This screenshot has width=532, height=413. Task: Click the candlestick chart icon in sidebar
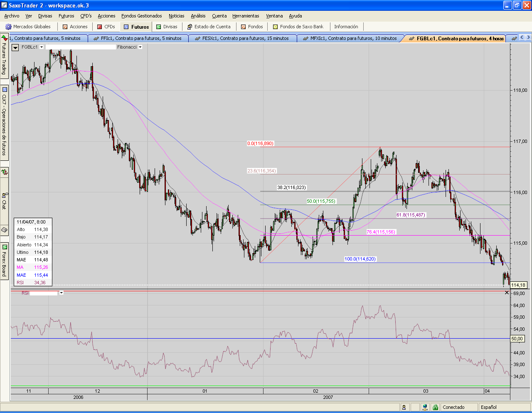pyautogui.click(x=4, y=172)
